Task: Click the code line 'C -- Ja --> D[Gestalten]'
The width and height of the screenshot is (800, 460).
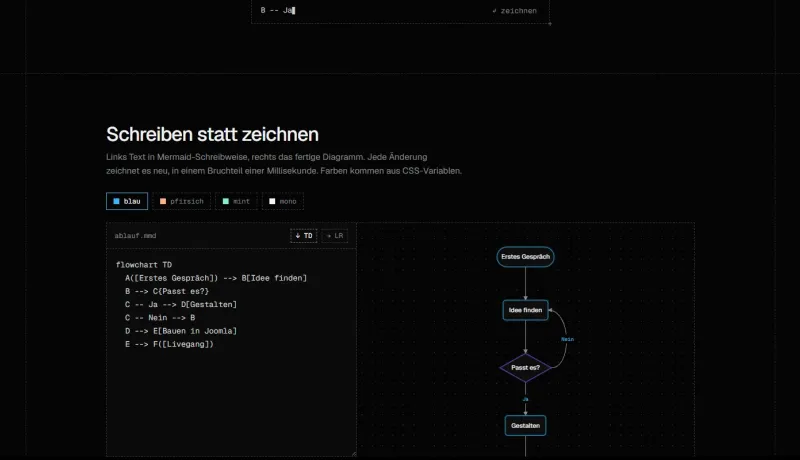Action: (181, 304)
